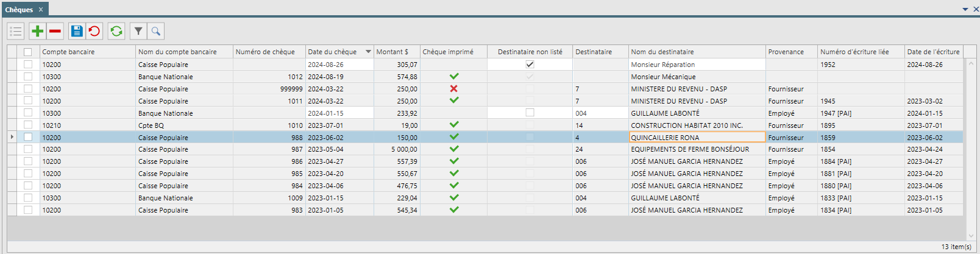980x254 pixels.
Task: Select cheque number 983
Action: coord(297,210)
